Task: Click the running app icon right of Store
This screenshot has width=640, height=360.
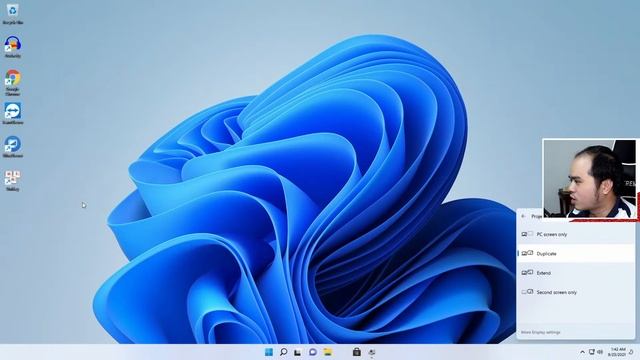Action: point(371,352)
